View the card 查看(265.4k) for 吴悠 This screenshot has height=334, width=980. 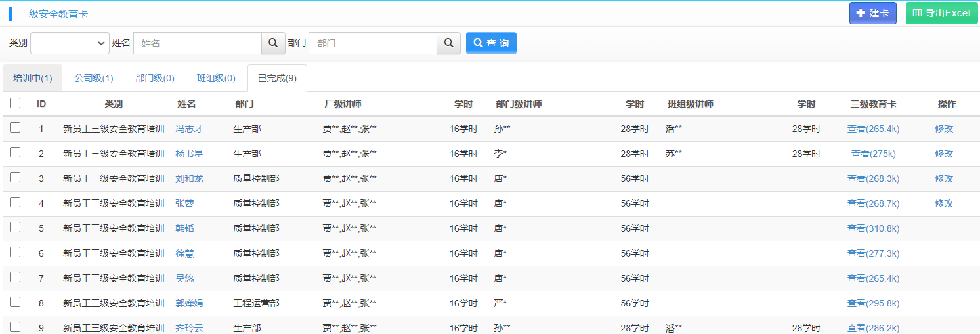(x=873, y=278)
